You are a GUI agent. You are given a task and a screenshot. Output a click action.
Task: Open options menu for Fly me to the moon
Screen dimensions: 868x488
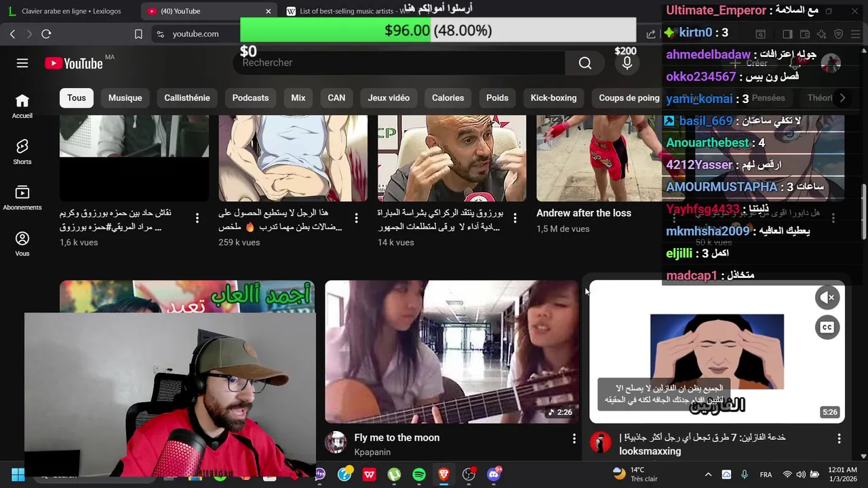pos(574,439)
